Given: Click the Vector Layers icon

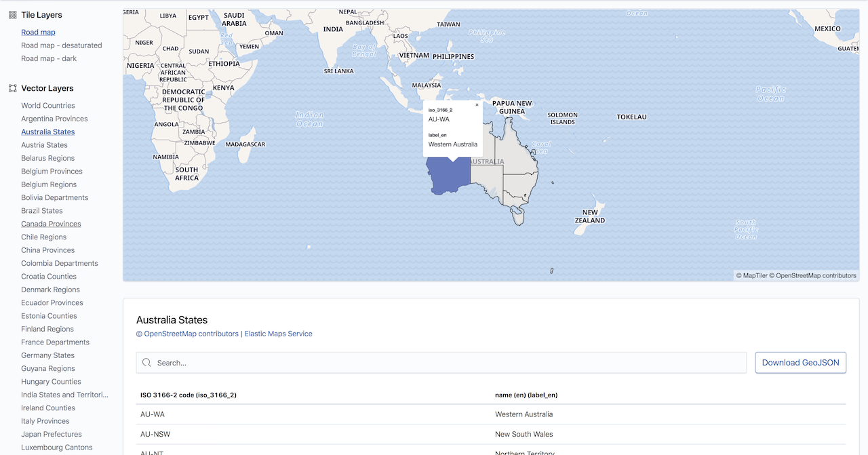Looking at the screenshot, I should click(12, 88).
